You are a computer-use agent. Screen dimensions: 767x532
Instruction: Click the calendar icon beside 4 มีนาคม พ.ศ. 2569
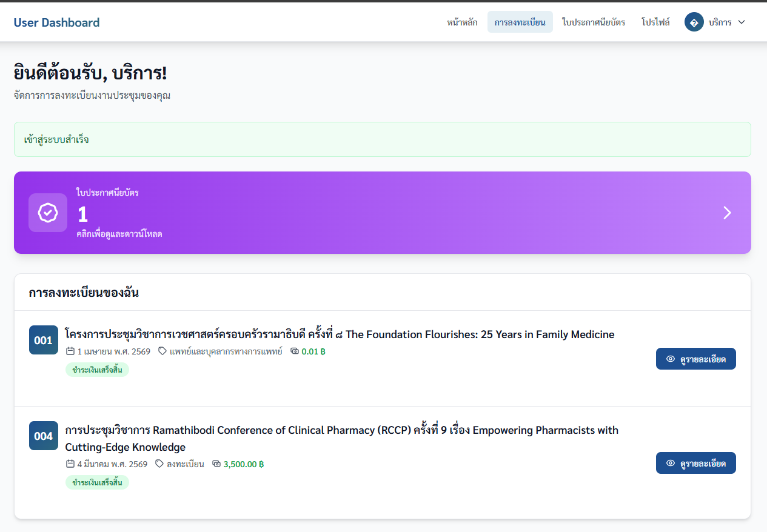coord(70,464)
